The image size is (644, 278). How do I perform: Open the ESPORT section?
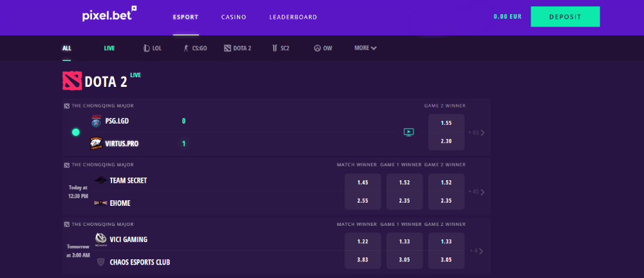click(185, 17)
